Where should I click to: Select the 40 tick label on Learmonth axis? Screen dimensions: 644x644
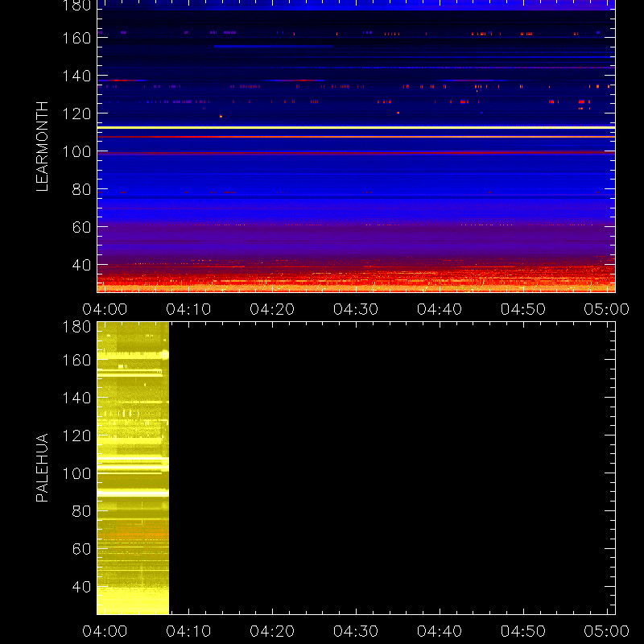pyautogui.click(x=82, y=265)
